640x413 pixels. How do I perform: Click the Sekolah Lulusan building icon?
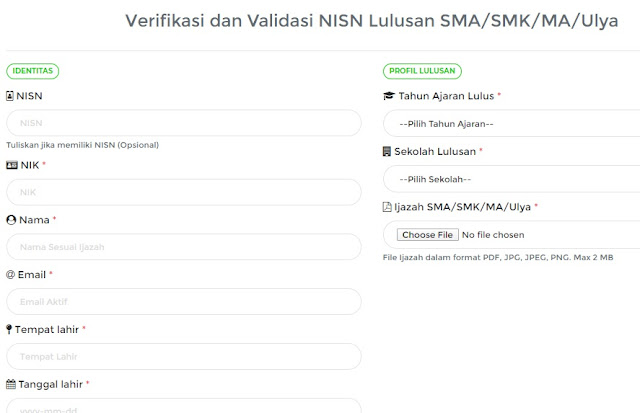click(x=388, y=151)
